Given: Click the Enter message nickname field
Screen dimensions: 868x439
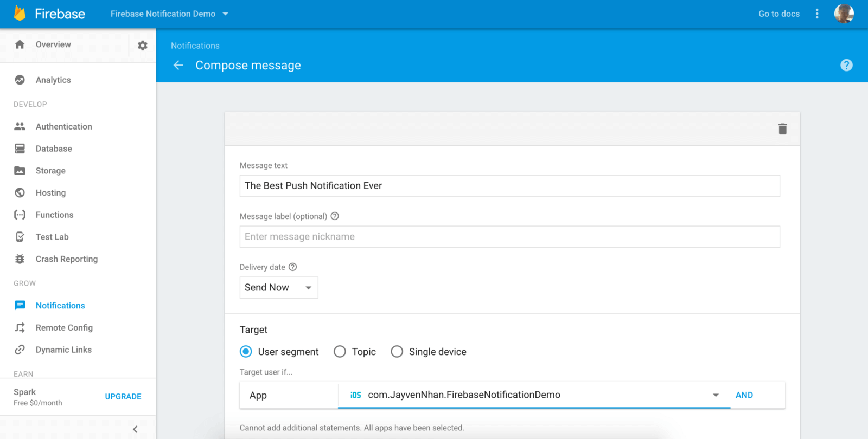Looking at the screenshot, I should (510, 237).
